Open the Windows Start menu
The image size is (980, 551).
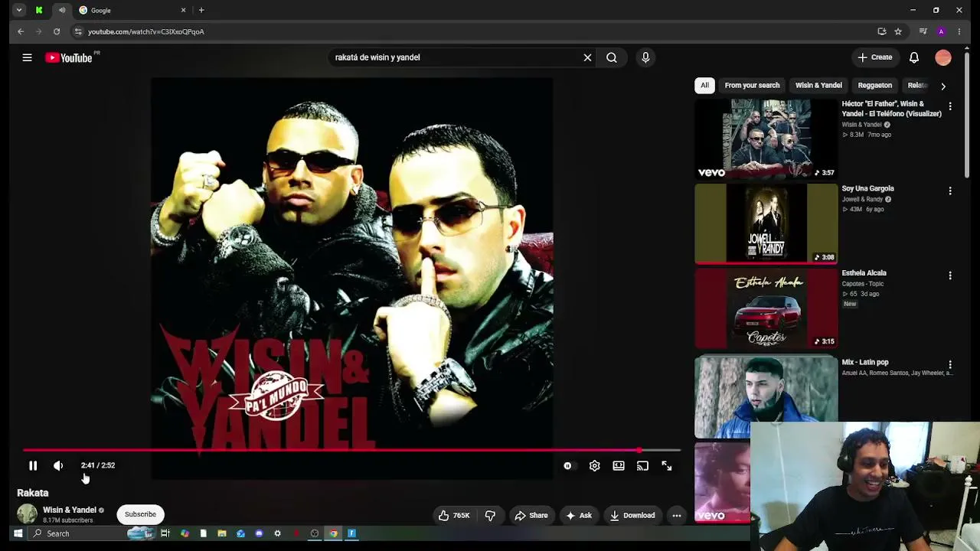pos(18,533)
